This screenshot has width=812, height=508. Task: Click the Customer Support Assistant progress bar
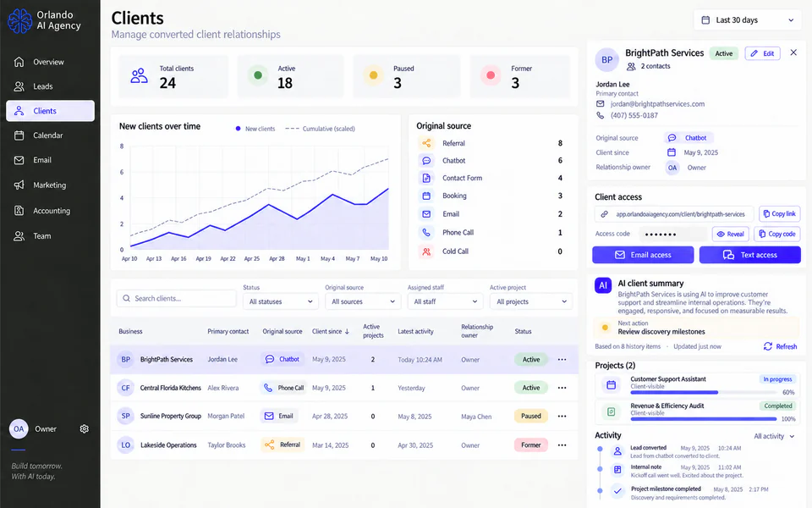pos(705,392)
